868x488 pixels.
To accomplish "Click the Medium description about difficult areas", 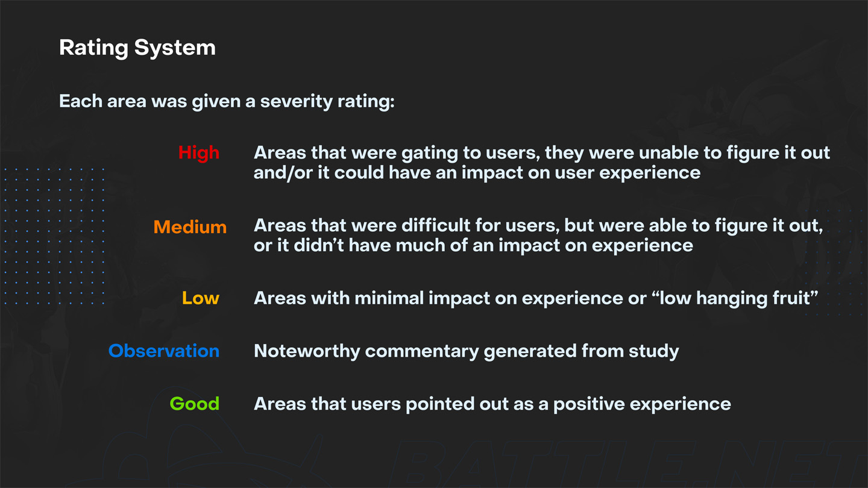I will tap(538, 226).
